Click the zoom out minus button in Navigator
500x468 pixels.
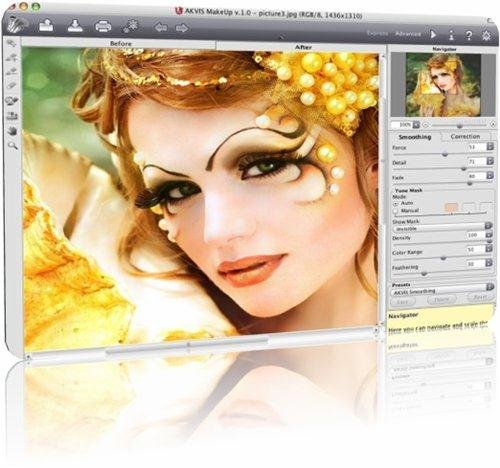click(x=425, y=125)
